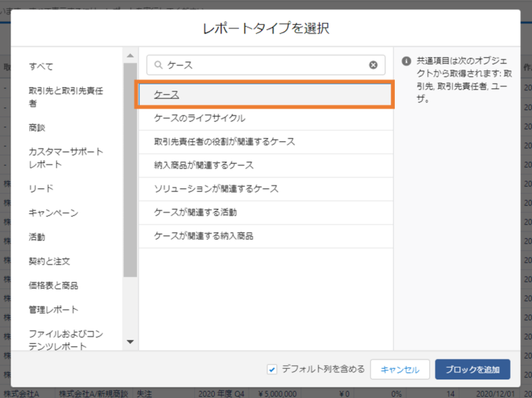
Task: Click the magnifier search icon
Action: [158, 65]
